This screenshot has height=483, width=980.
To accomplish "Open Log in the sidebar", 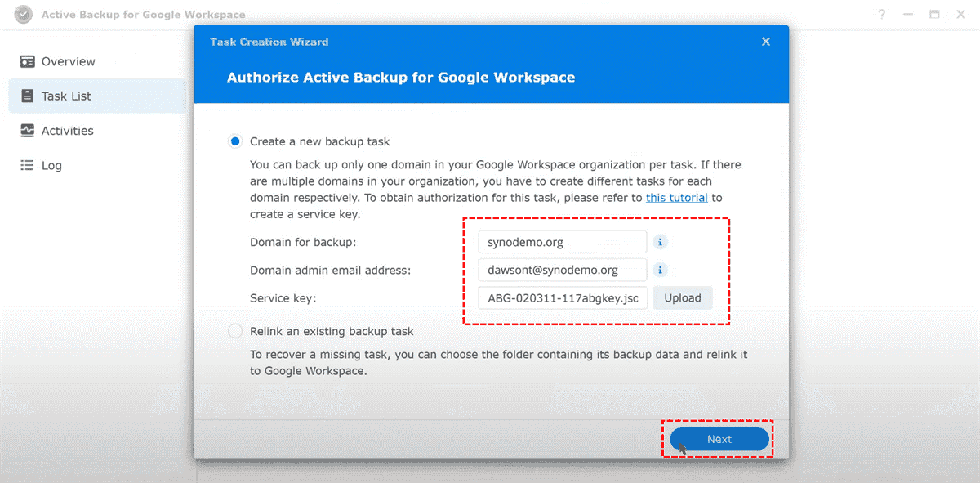I will [51, 165].
